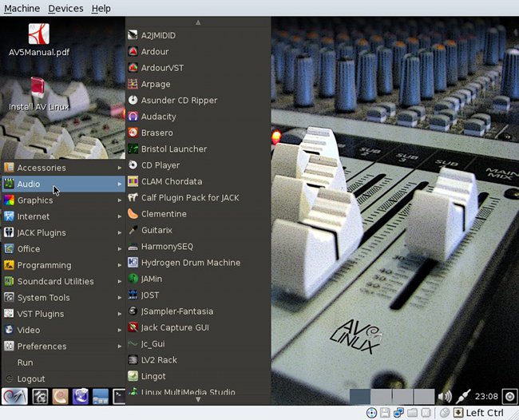Expand JACK Plugins category
This screenshot has height=420, width=519.
(x=63, y=232)
